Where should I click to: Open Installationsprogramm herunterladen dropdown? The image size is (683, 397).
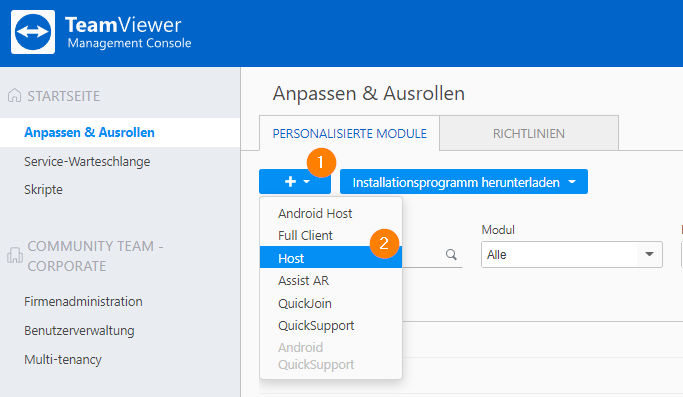click(x=463, y=182)
